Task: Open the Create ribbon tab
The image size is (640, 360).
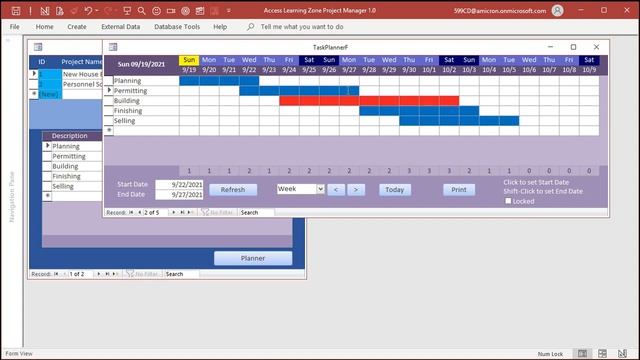Action: tap(77, 27)
